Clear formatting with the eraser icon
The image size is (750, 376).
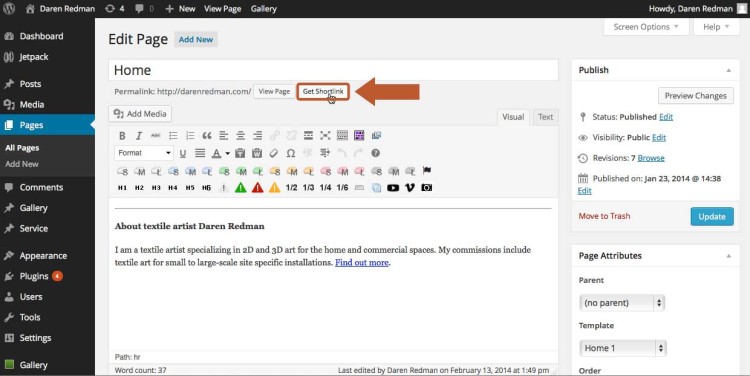point(274,153)
